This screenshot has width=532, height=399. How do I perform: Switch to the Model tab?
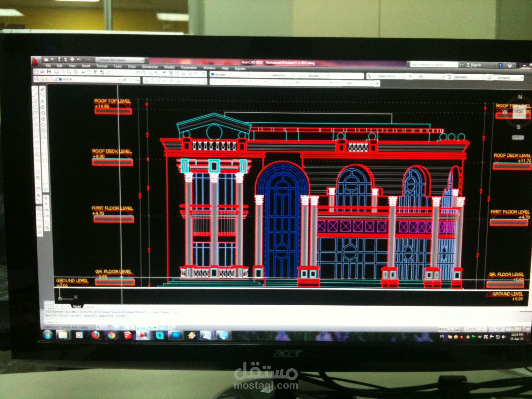click(77, 306)
